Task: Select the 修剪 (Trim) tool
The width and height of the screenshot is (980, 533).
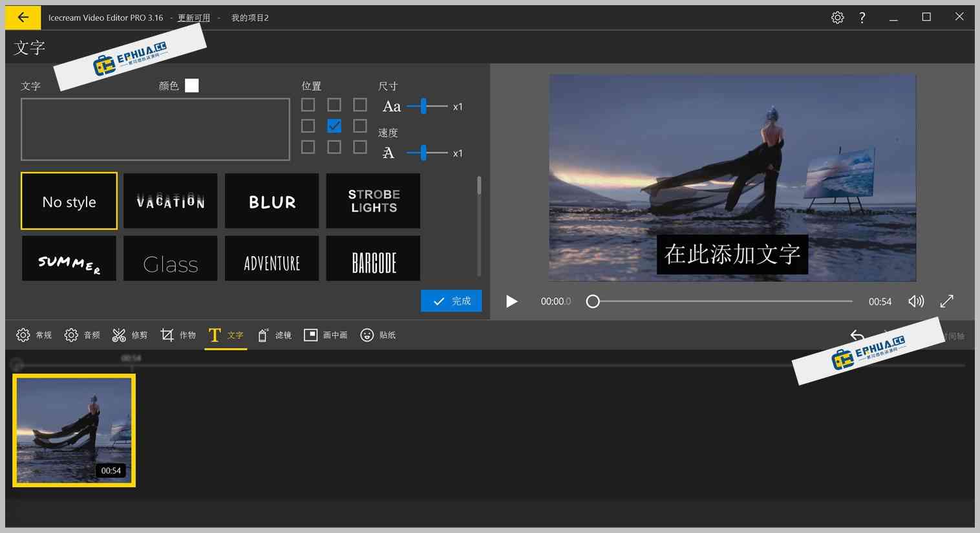Action: pos(129,335)
